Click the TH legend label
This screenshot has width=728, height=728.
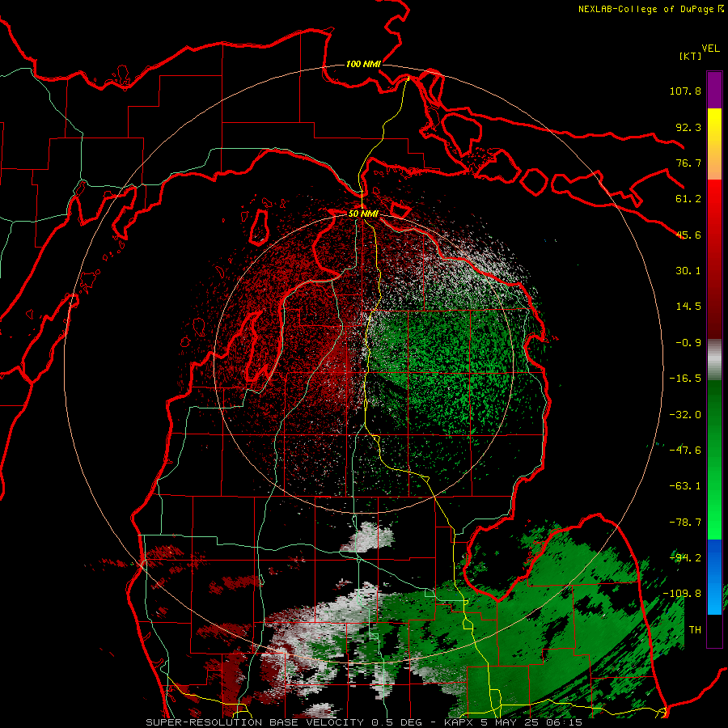tap(695, 630)
